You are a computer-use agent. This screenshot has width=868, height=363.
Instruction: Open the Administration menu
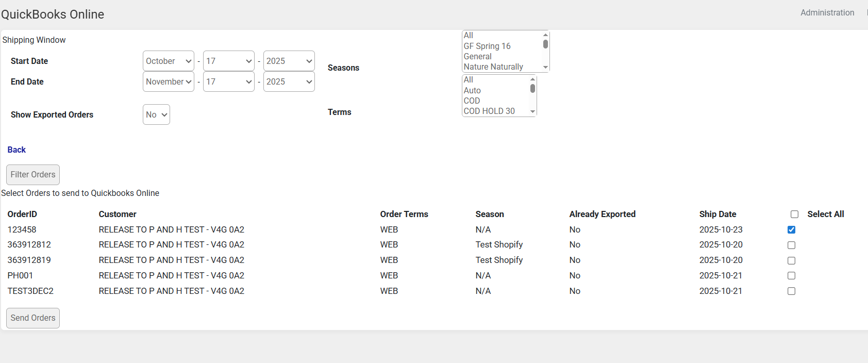click(x=827, y=12)
